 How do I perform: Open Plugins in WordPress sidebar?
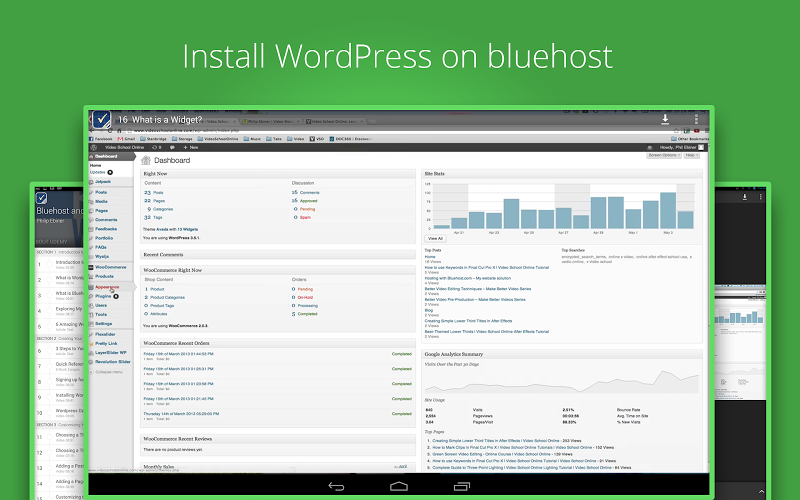click(103, 296)
